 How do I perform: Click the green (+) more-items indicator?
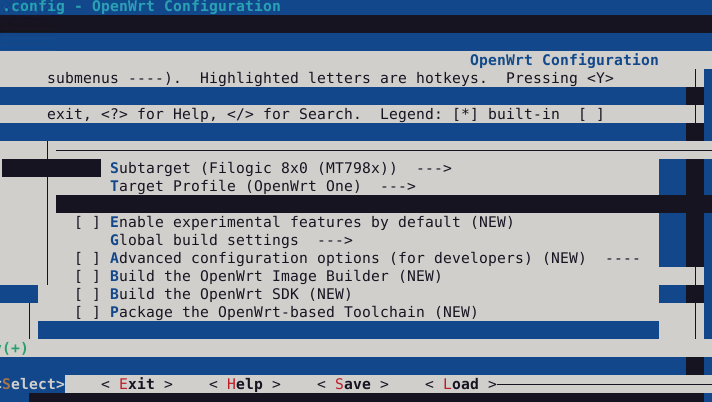point(15,348)
